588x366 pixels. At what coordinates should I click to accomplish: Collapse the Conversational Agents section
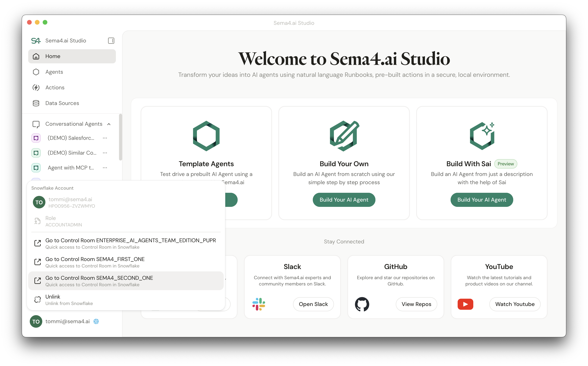[x=109, y=124]
